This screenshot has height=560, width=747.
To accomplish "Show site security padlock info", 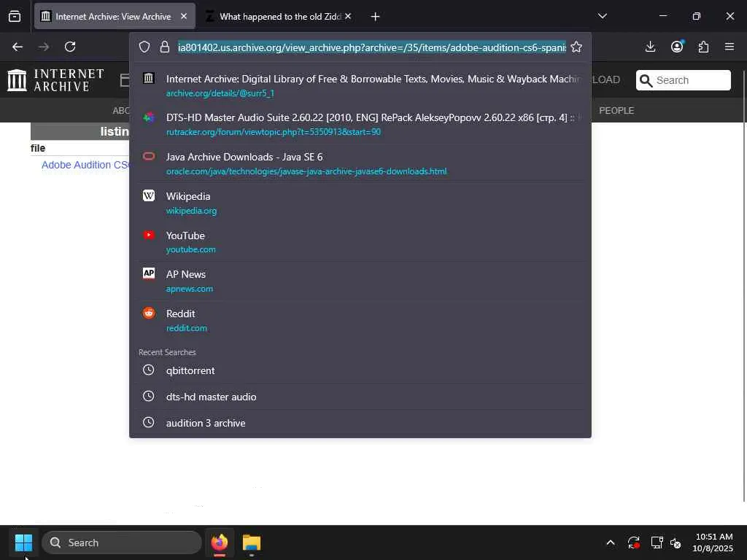I will [165, 47].
